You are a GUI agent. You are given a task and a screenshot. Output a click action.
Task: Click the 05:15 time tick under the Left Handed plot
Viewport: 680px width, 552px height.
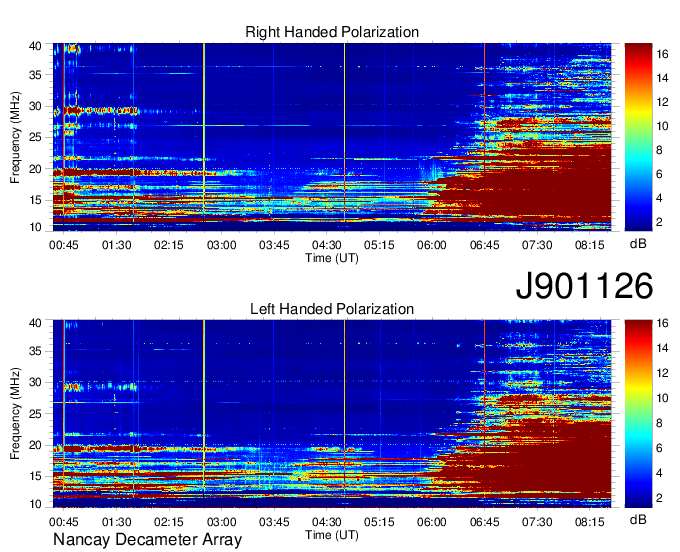379,522
